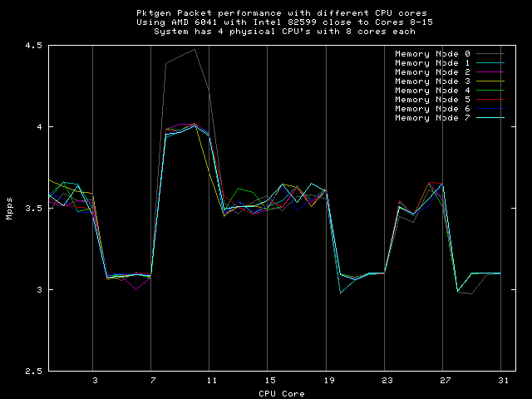
Task: Click the green line sample for Memory Node 4
Action: click(489, 91)
